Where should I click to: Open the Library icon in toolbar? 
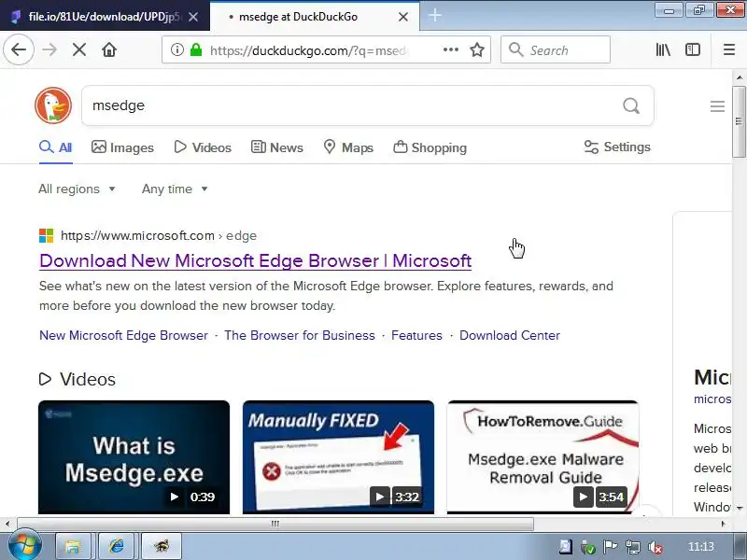(x=663, y=49)
